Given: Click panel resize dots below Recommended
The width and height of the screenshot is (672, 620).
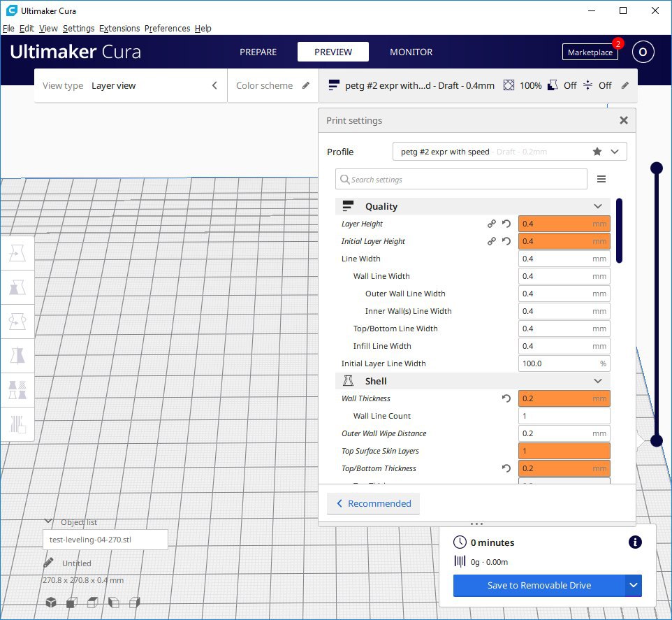Looking at the screenshot, I should point(476,524).
